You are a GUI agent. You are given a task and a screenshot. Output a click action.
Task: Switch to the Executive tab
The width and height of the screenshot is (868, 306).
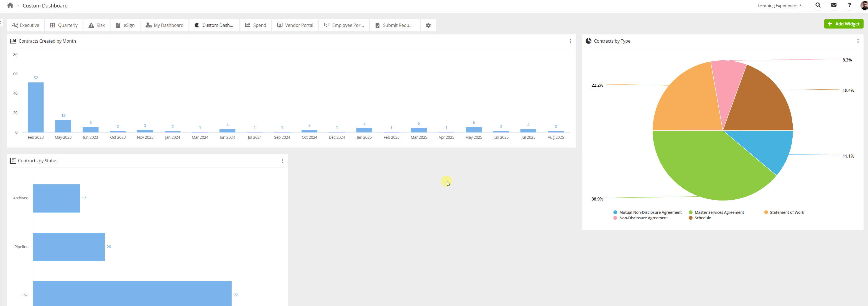pos(25,25)
